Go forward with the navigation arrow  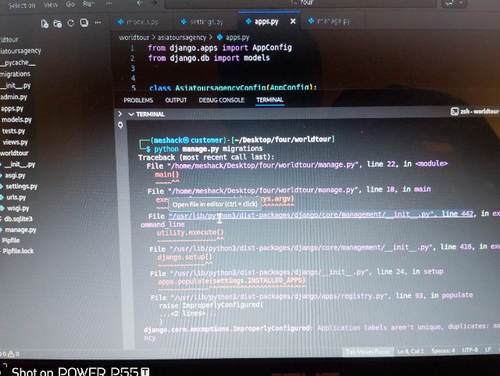[x=154, y=3]
